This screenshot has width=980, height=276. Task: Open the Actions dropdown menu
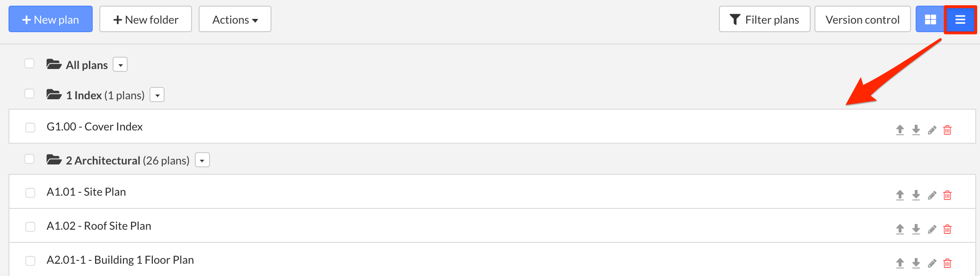tap(235, 19)
